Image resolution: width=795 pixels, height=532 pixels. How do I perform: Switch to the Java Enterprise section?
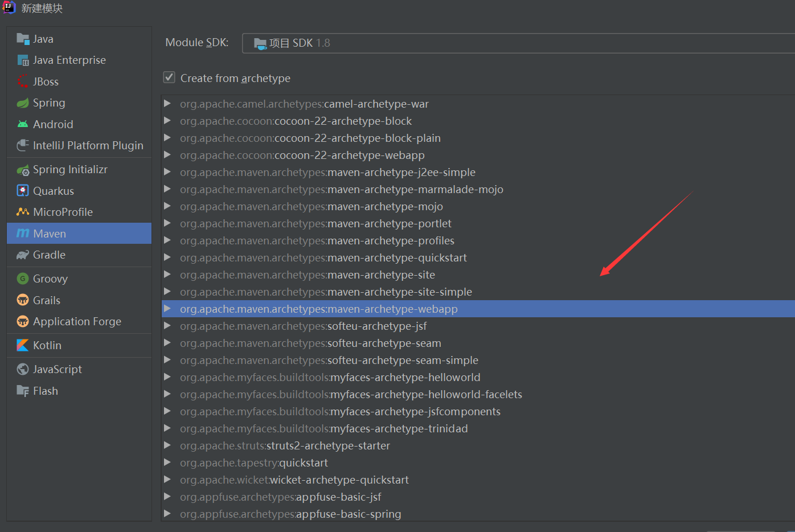click(x=69, y=59)
